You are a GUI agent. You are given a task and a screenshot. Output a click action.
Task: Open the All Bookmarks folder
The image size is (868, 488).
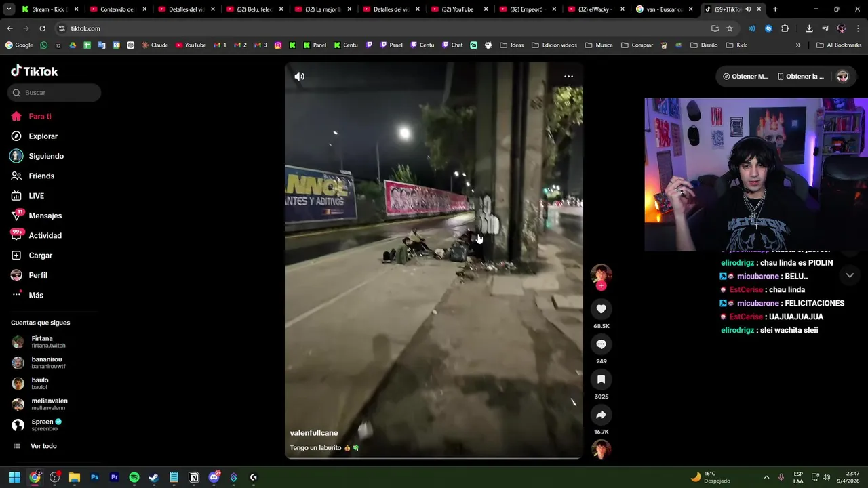point(839,45)
